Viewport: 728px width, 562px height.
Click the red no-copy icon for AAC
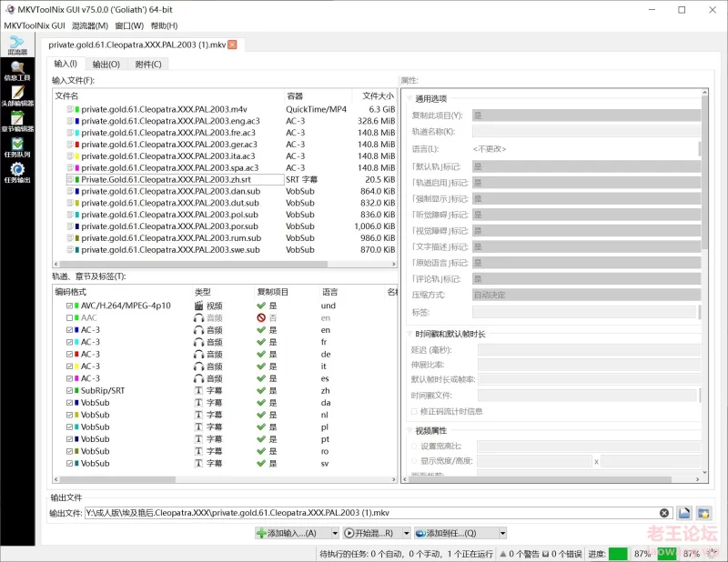261,318
